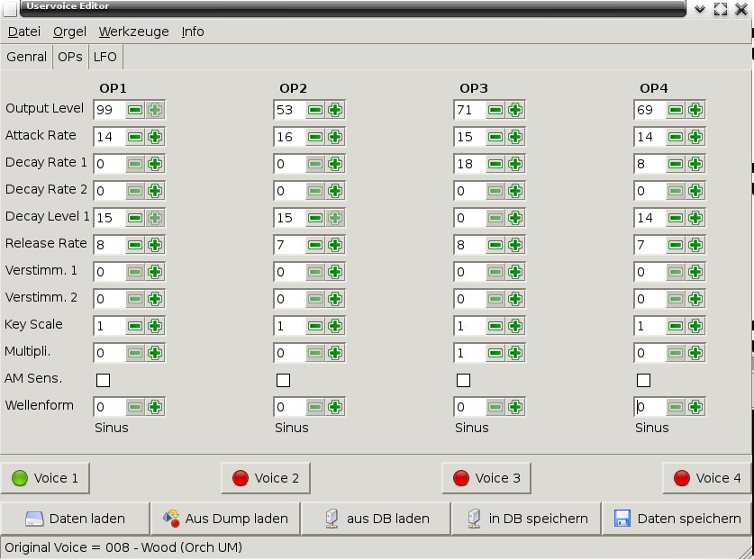This screenshot has height=560, width=754.
Task: Increase OP1 Release Rate plus icon
Action: click(x=155, y=245)
